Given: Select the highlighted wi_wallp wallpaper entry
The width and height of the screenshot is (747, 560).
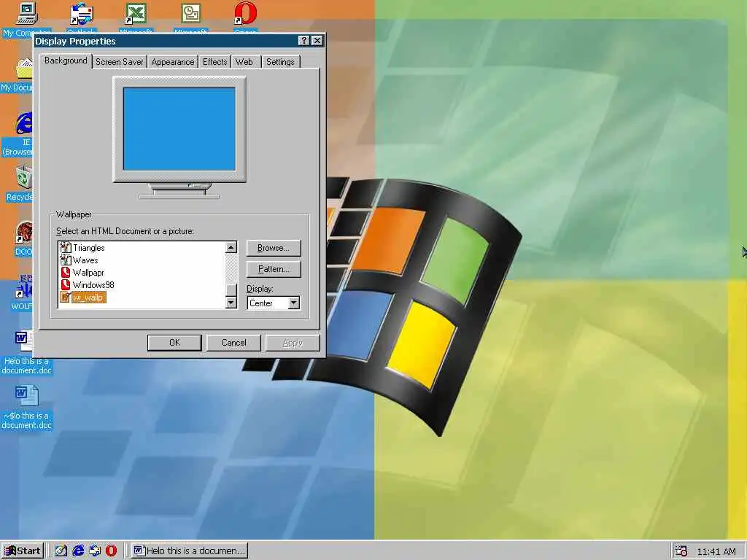Looking at the screenshot, I should [88, 297].
